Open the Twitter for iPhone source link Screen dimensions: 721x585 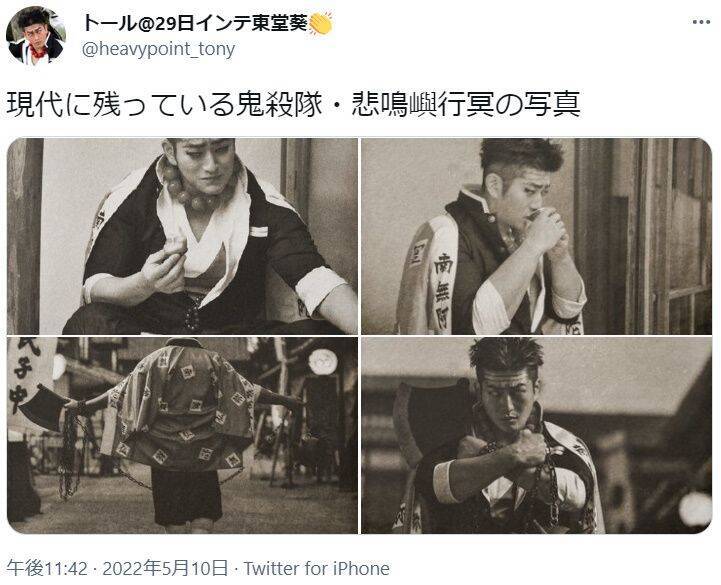(x=316, y=568)
